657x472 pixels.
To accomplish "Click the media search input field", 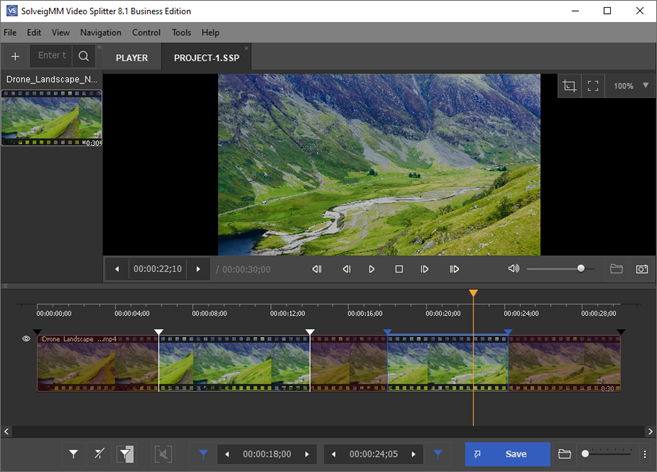I will 51,56.
